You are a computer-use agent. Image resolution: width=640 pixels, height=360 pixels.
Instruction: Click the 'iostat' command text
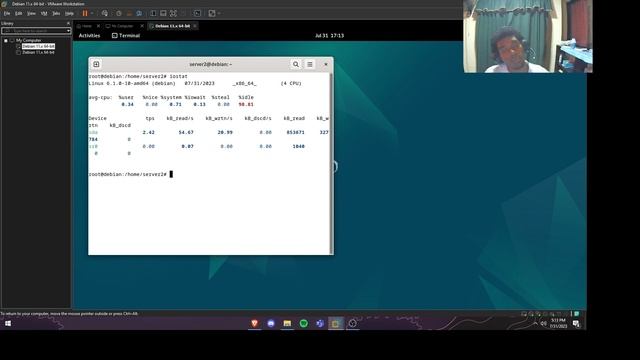[x=178, y=76]
